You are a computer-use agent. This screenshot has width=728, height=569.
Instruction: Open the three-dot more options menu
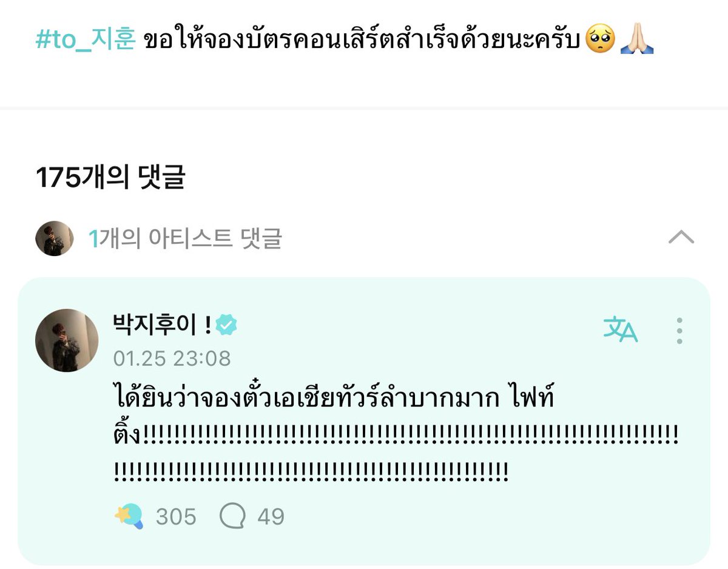[x=679, y=331]
